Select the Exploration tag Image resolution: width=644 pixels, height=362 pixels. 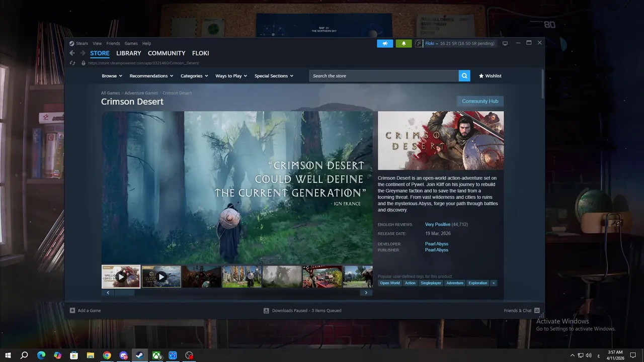pos(478,283)
